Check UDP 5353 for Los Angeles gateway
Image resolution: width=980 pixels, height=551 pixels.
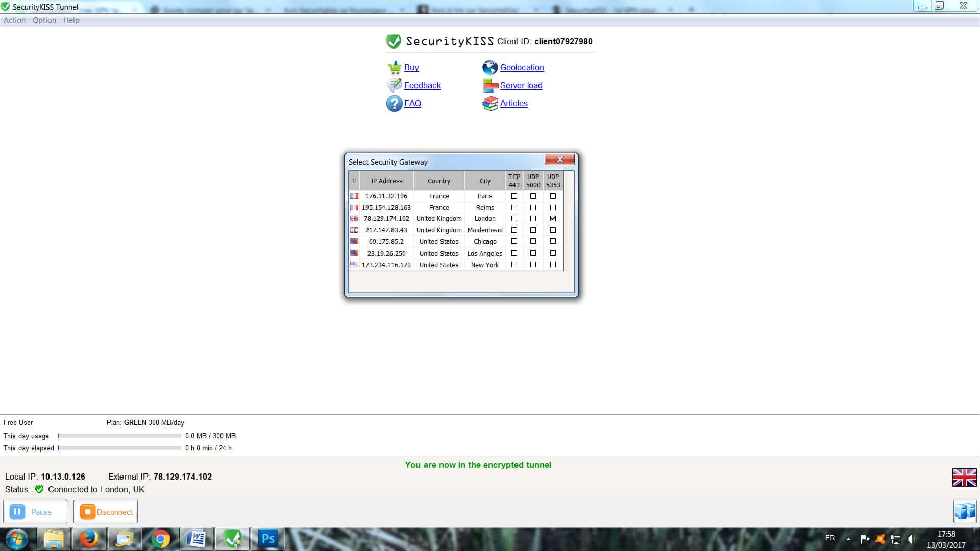click(553, 253)
